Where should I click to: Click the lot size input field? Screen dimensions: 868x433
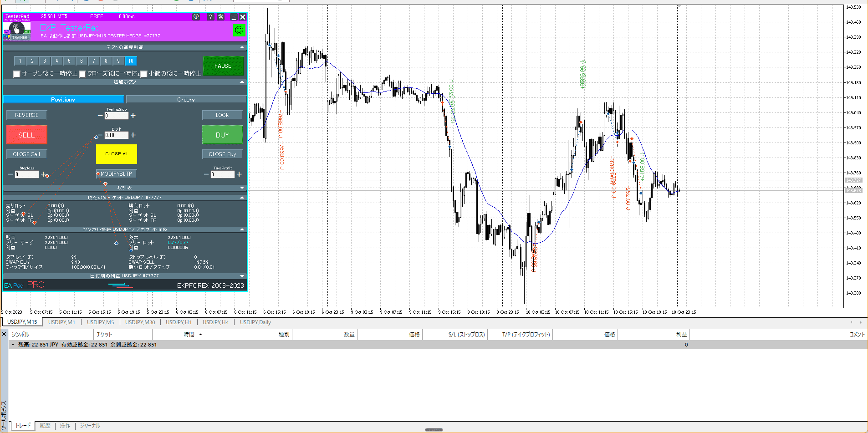pos(116,135)
